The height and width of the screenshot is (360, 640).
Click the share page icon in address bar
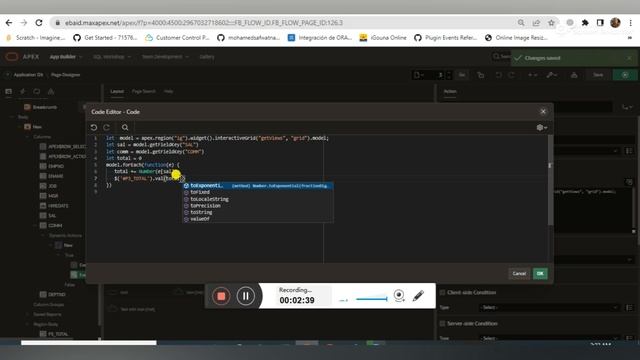click(536, 23)
